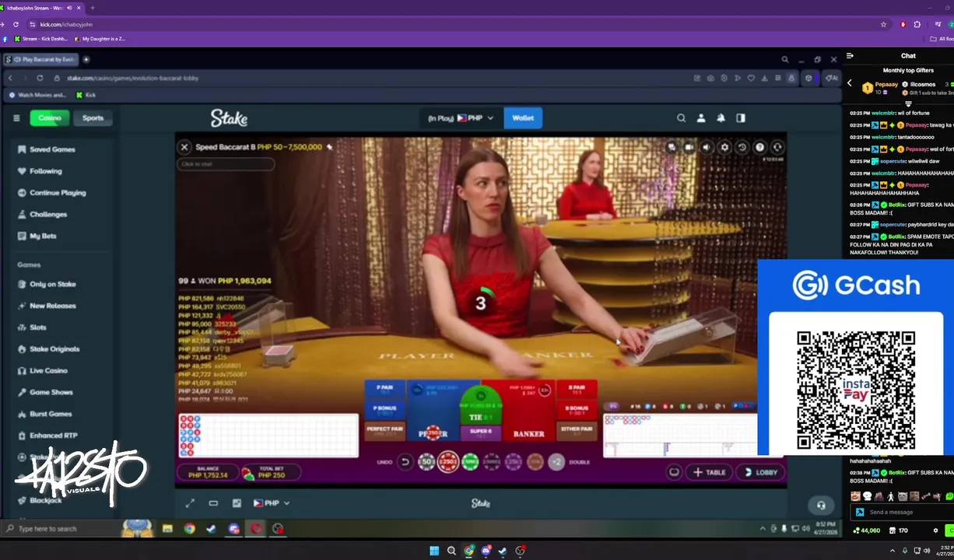Click the Kick bookmark in inner browser
954x560 pixels.
86,95
